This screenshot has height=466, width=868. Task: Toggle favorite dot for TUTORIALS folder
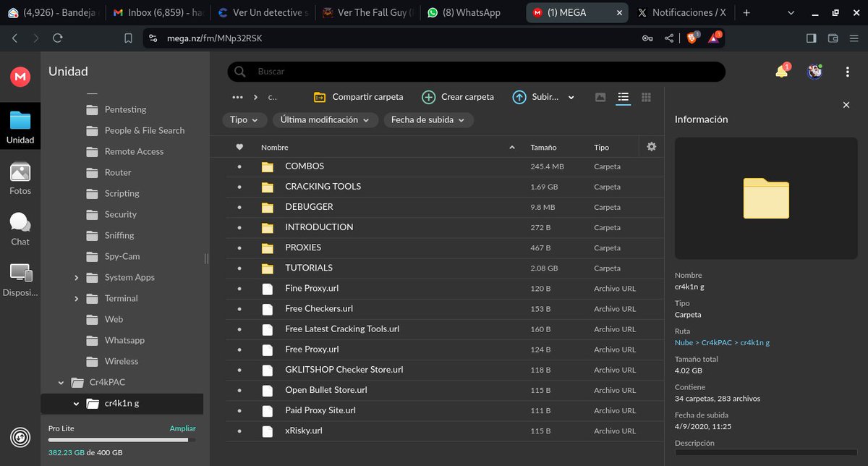(x=239, y=268)
